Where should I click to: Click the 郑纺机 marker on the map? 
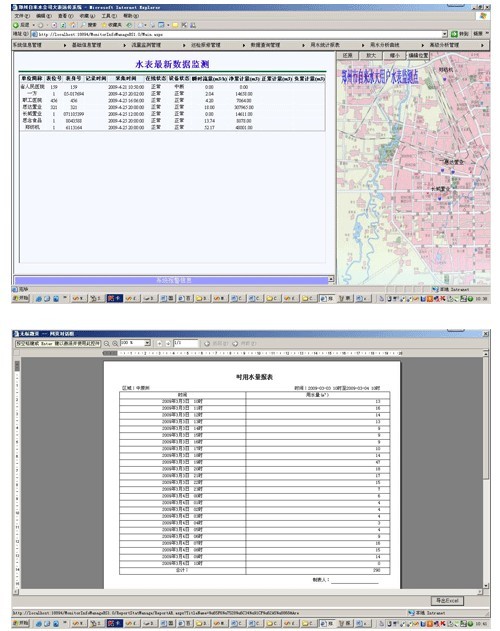coord(445,79)
